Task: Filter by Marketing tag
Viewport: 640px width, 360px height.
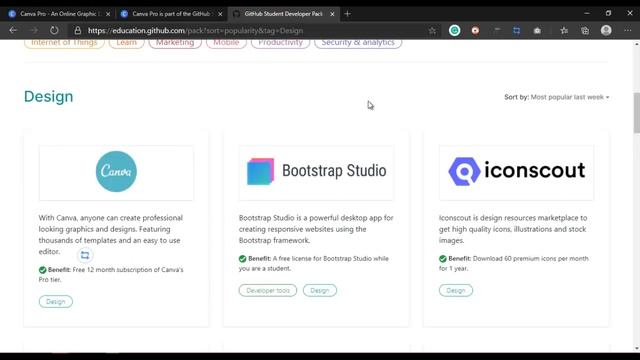Action: (x=175, y=43)
